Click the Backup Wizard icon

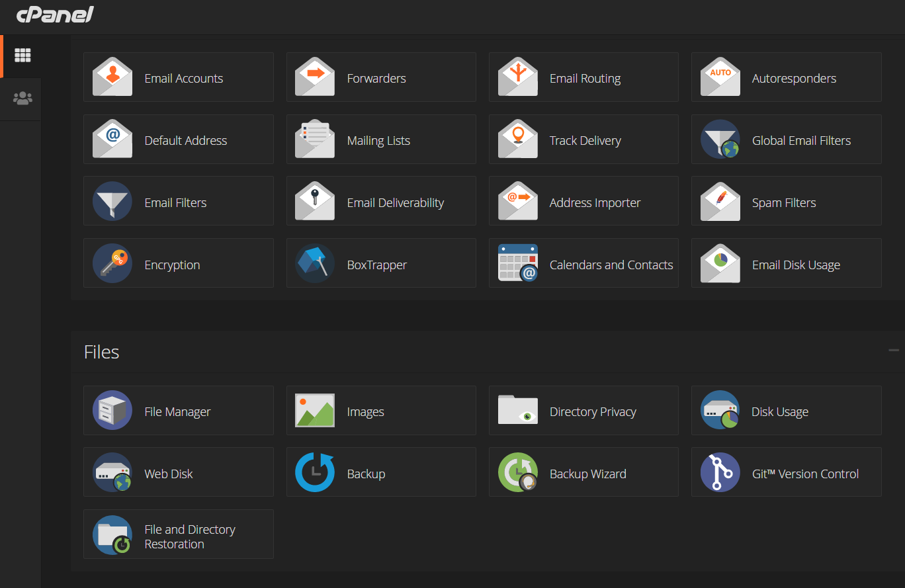pos(517,473)
